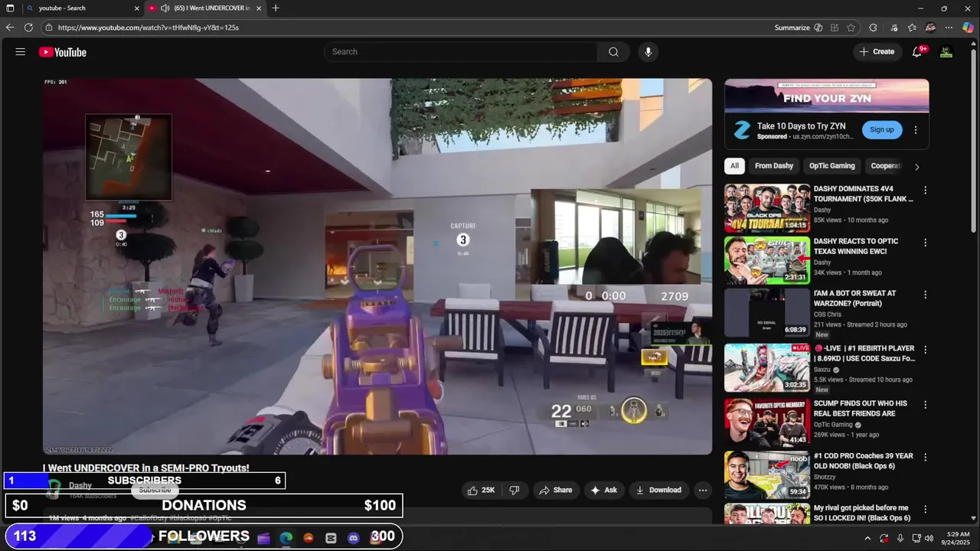Open Discord from the taskbar
Screen dimensions: 980x551
[353, 538]
